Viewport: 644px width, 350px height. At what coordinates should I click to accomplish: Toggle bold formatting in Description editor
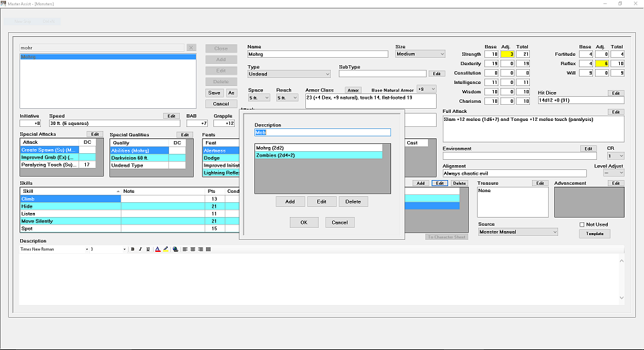point(133,249)
